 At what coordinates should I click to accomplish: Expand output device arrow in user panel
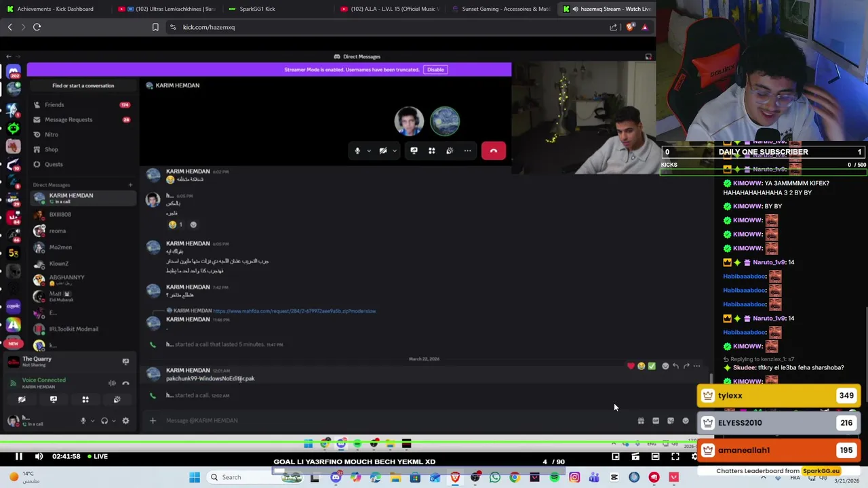click(113, 421)
